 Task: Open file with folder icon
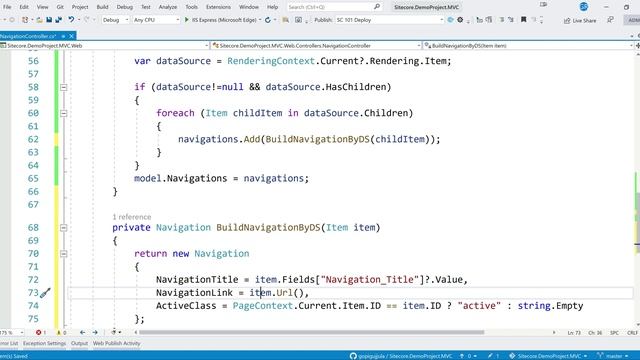[x=39, y=20]
